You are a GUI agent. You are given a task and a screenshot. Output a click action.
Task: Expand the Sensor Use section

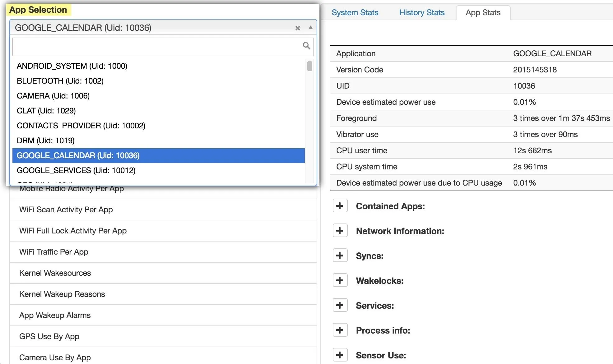pos(340,355)
